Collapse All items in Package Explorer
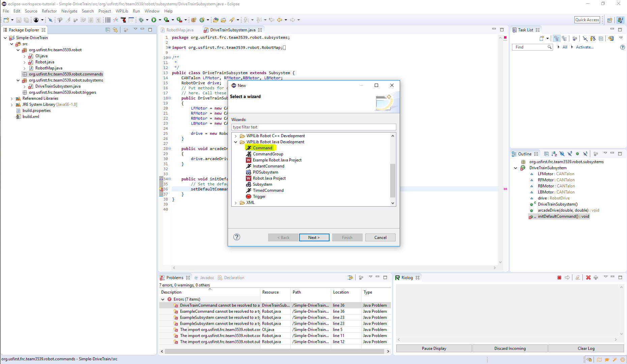Image resolution: width=627 pixels, height=364 pixels. [x=108, y=30]
